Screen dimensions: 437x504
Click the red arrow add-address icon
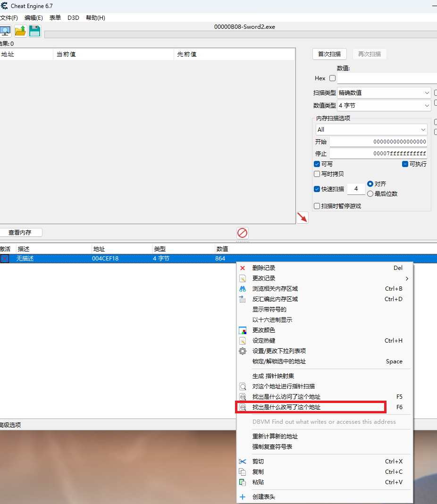(302, 218)
